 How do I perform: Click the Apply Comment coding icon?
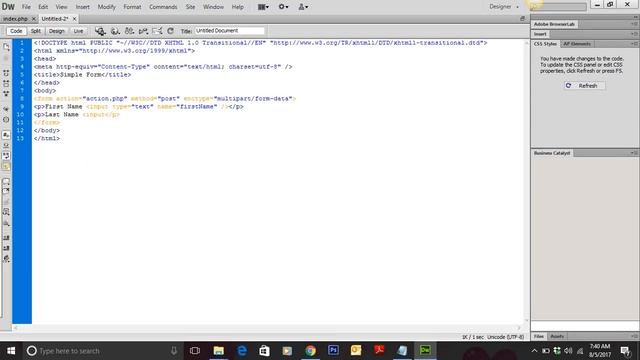click(6, 181)
